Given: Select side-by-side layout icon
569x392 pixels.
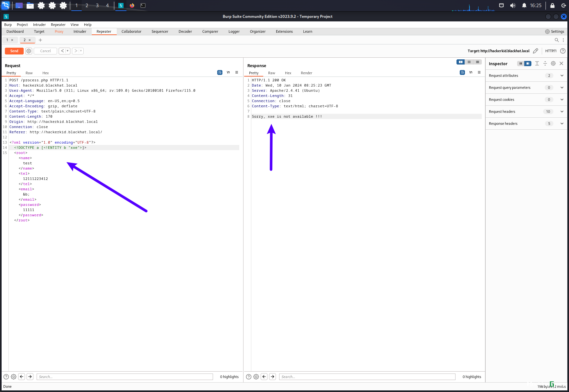Looking at the screenshot, I should [460, 62].
